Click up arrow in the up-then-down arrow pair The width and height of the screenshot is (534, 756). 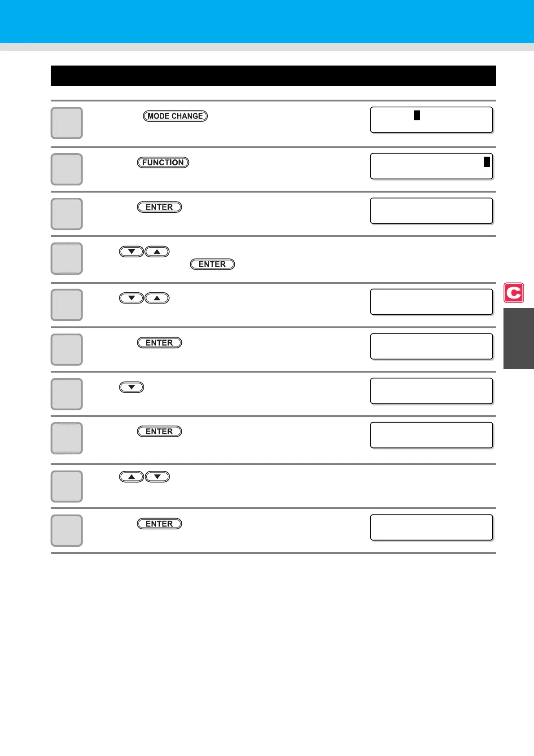pyautogui.click(x=131, y=476)
